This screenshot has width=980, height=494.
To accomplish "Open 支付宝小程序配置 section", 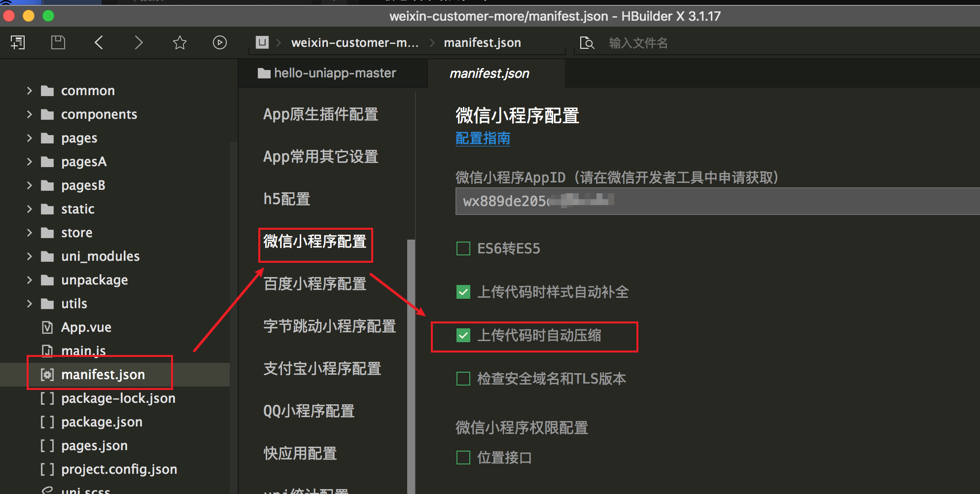I will (x=322, y=369).
